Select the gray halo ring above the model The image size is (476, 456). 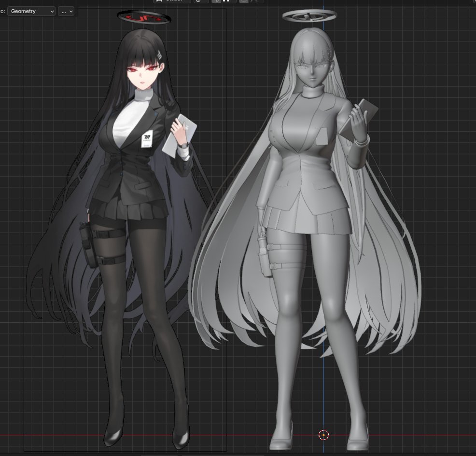tap(310, 15)
